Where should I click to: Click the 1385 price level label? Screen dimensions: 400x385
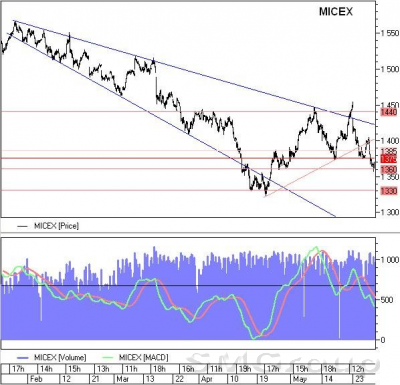click(389, 151)
